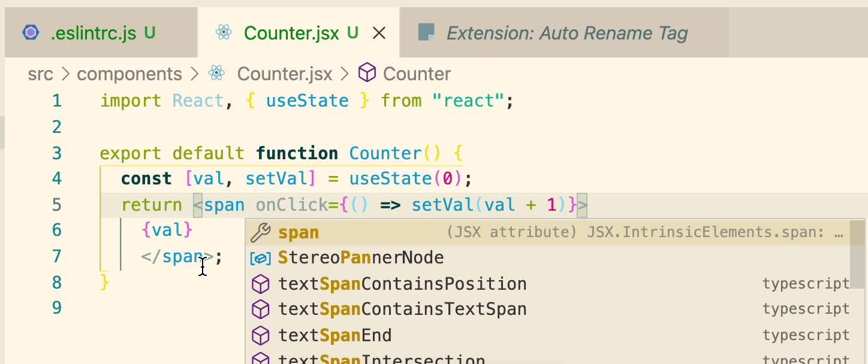The height and width of the screenshot is (364, 868).
Task: Click the Counter symbol icon in the breadcrumbs
Action: [367, 72]
